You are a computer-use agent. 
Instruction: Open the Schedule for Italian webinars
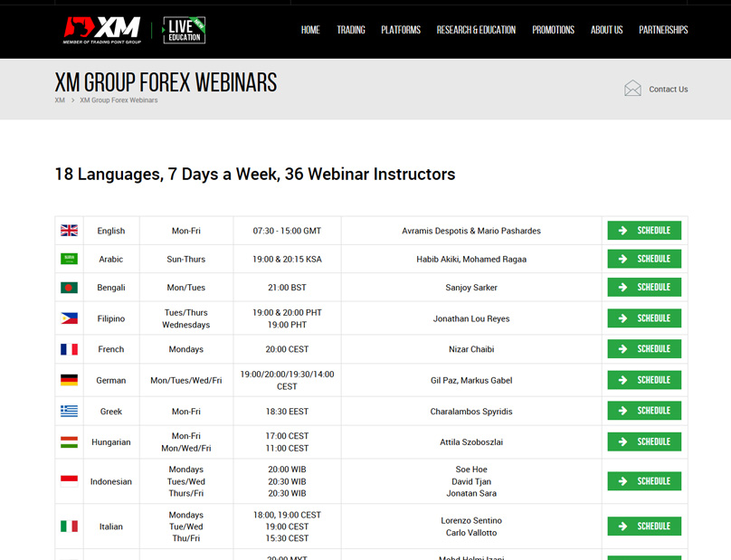[644, 526]
